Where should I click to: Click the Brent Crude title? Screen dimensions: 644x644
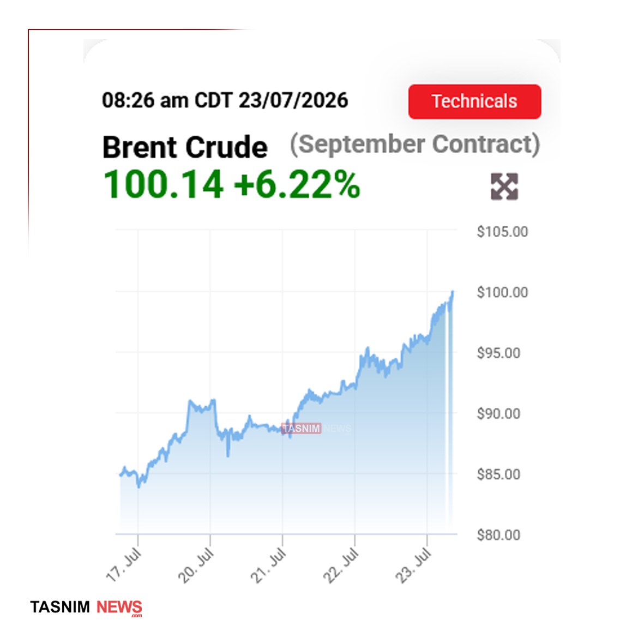(185, 147)
